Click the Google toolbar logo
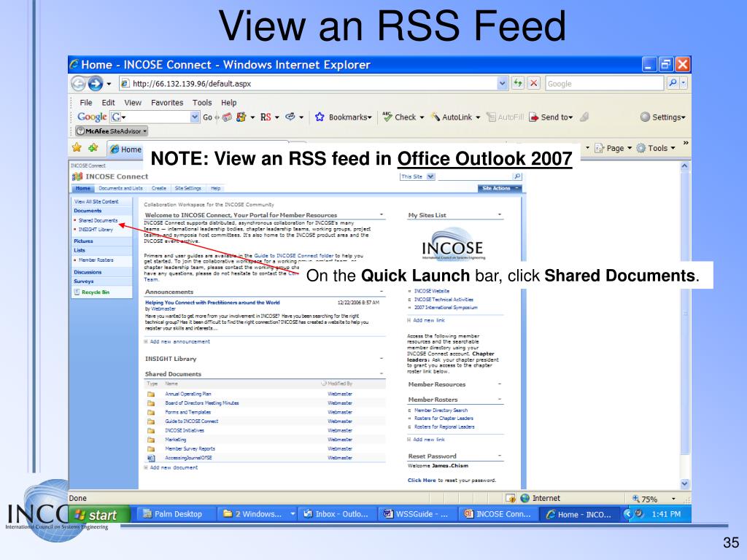The height and width of the screenshot is (560, 747). (x=92, y=117)
